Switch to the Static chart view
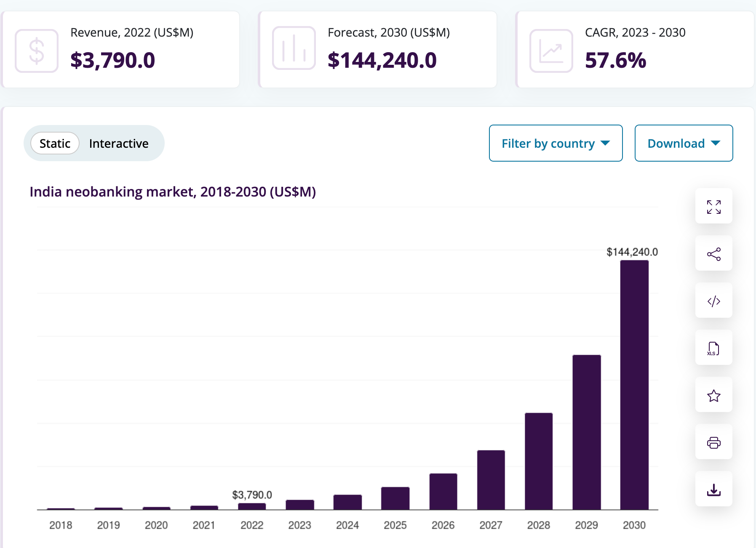This screenshot has height=548, width=756. (x=55, y=144)
